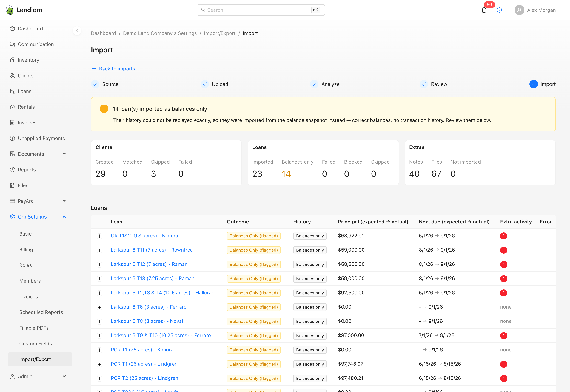Expand the PCR T2 Lindgren row
Image resolution: width=570 pixels, height=392 pixels.
pos(99,379)
